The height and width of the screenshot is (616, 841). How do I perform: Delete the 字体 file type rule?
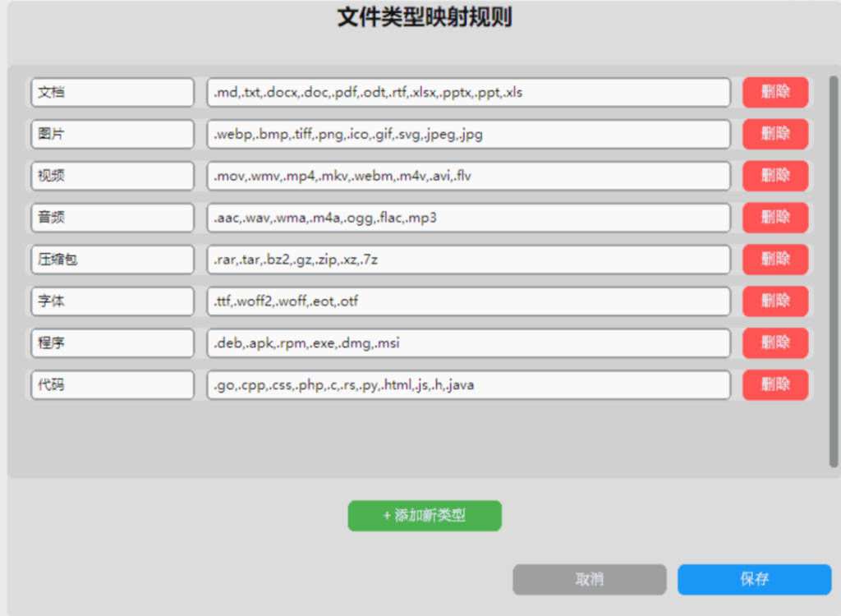click(x=774, y=301)
